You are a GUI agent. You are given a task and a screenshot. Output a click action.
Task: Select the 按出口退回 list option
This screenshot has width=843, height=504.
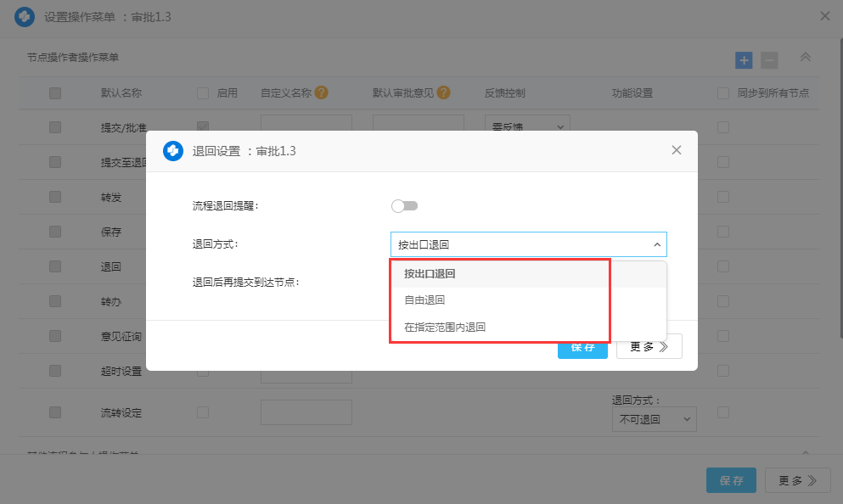point(430,274)
